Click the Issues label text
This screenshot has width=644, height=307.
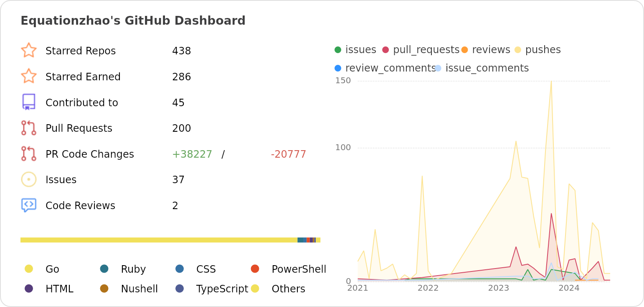(61, 180)
